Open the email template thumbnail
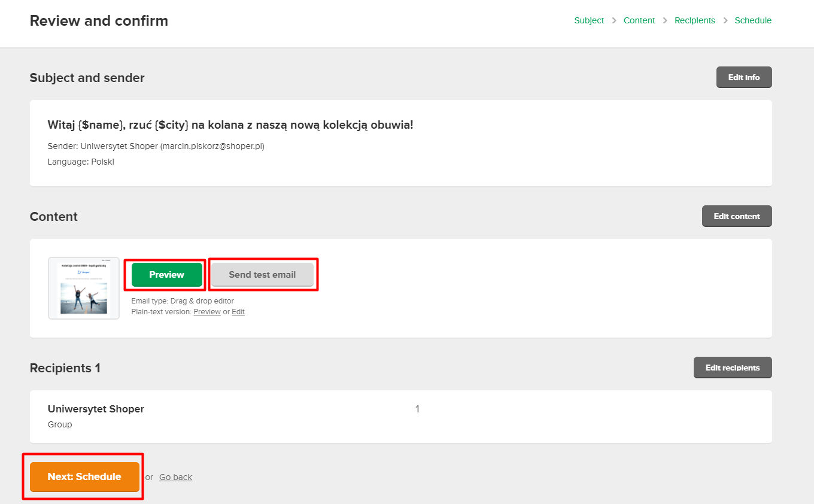The height and width of the screenshot is (504, 814). click(84, 289)
